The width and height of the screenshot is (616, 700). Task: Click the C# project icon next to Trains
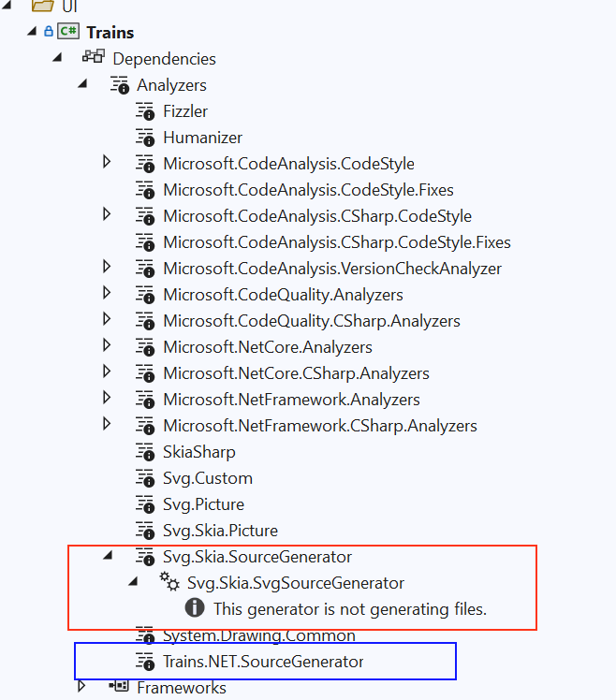coord(68,32)
